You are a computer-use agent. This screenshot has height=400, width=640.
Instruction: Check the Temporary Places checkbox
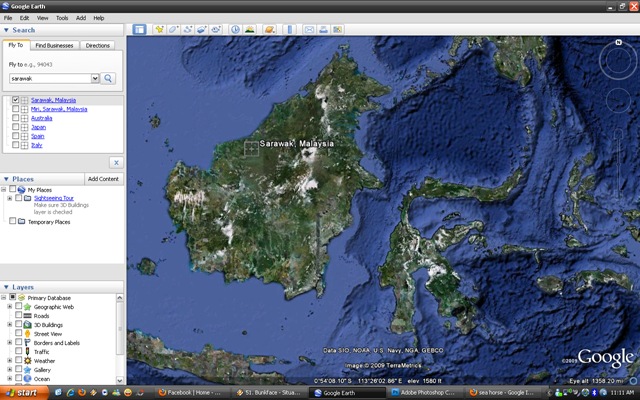click(x=13, y=221)
